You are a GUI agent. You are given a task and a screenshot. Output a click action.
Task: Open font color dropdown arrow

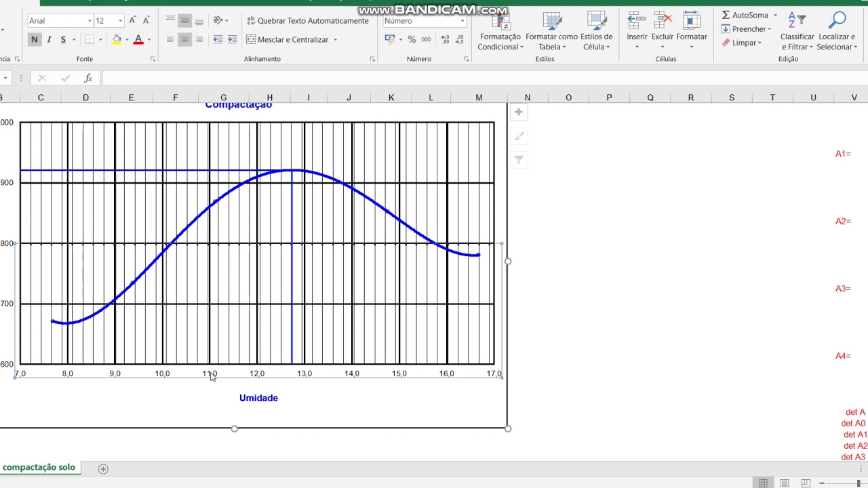click(x=149, y=40)
